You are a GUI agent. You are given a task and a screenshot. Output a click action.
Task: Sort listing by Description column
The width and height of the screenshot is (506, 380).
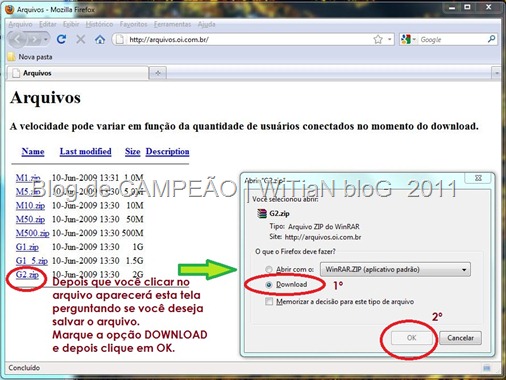[167, 151]
